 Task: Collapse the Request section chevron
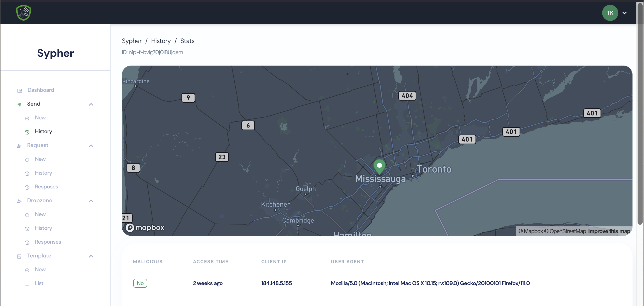pos(91,146)
